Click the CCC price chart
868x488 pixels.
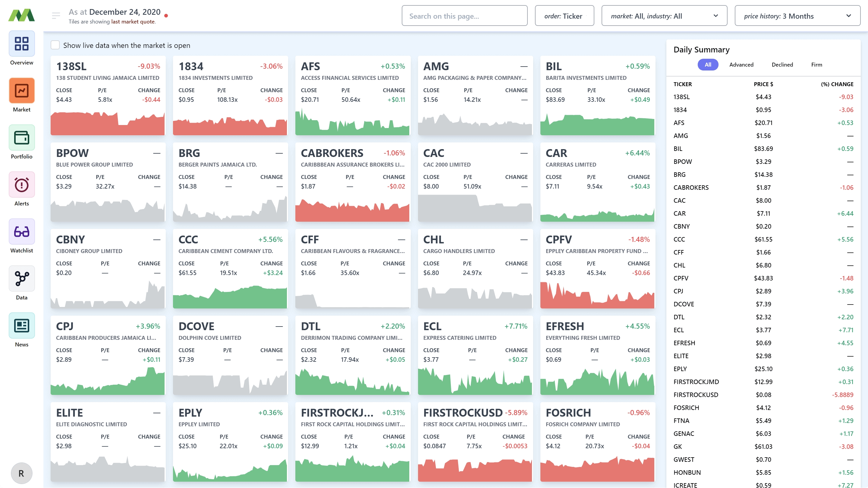pos(230,297)
